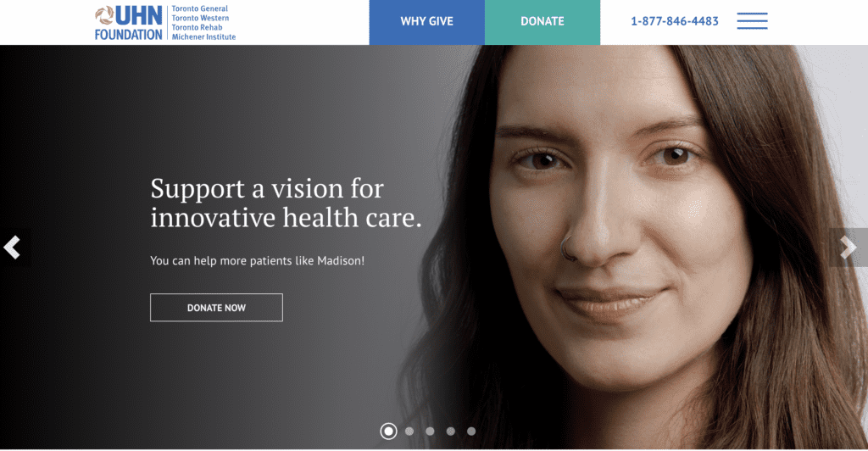This screenshot has height=451, width=868.
Task: Click the Toronto General text in logo
Action: tap(200, 8)
